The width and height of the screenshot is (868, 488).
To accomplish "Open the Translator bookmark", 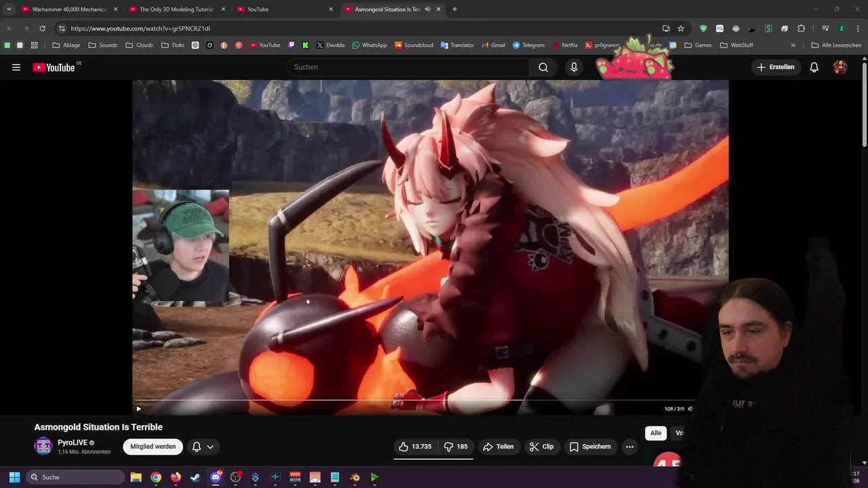I will click(x=457, y=45).
